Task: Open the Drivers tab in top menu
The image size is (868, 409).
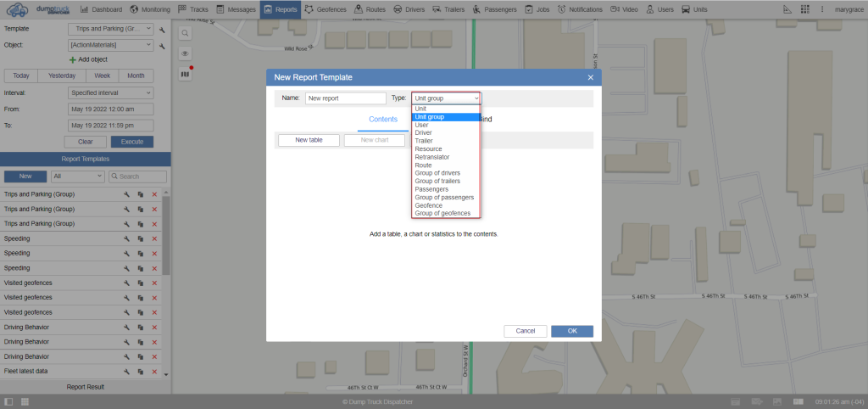Action: (x=409, y=9)
